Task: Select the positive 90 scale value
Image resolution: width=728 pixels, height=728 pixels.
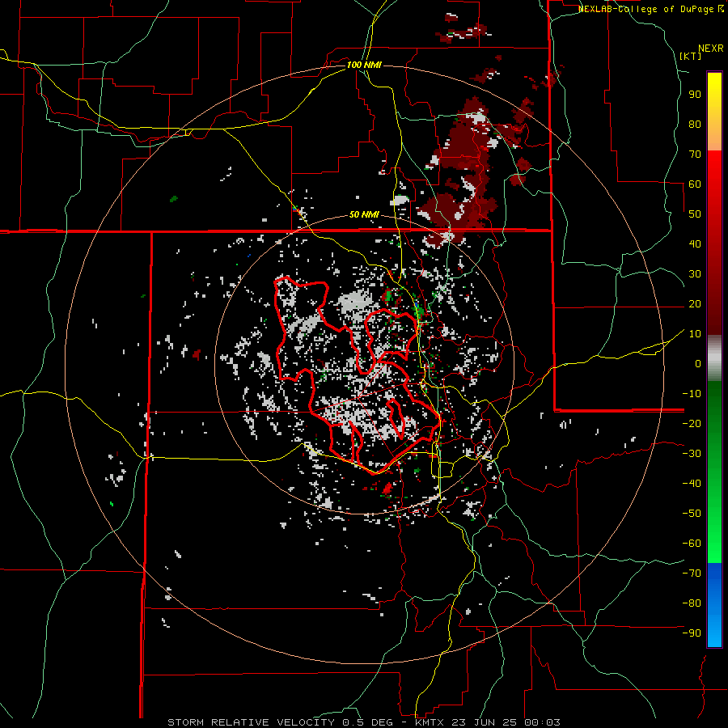Action: 695,95
